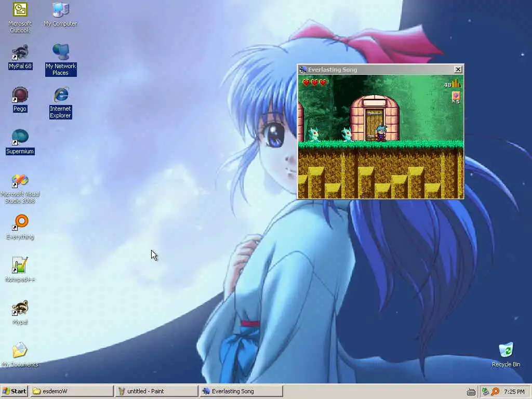Viewport: 532px width, 399px height.
Task: Select the Everything search shortcut icon
Action: (x=20, y=228)
